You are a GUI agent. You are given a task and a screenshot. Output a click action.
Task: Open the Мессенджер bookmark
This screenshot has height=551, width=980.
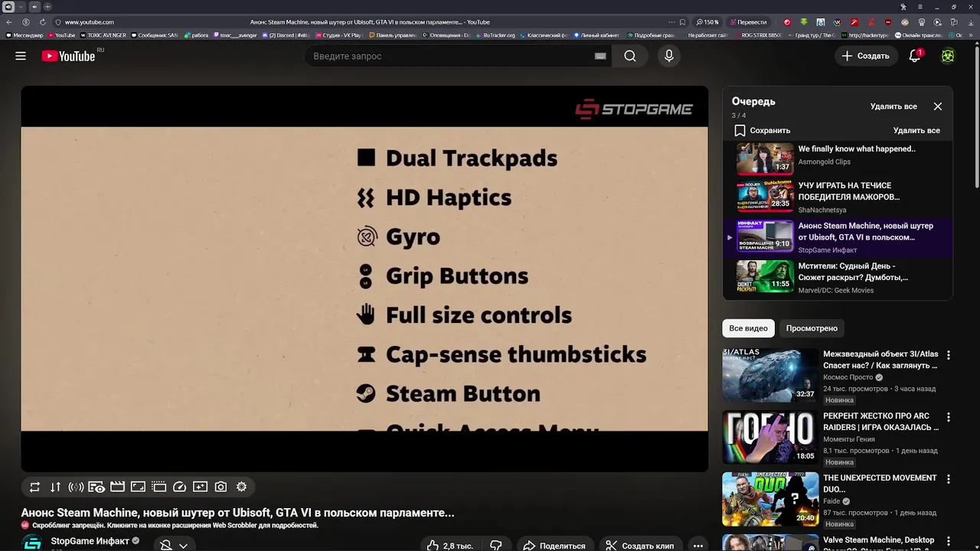[x=24, y=35]
